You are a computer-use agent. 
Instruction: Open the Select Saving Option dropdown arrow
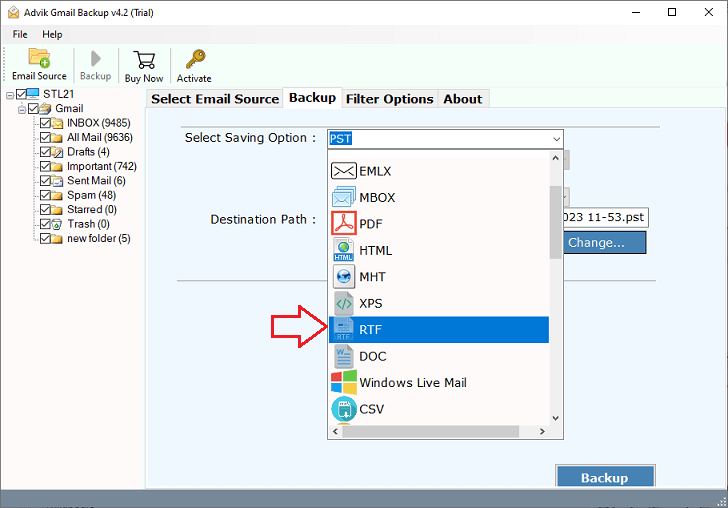556,139
